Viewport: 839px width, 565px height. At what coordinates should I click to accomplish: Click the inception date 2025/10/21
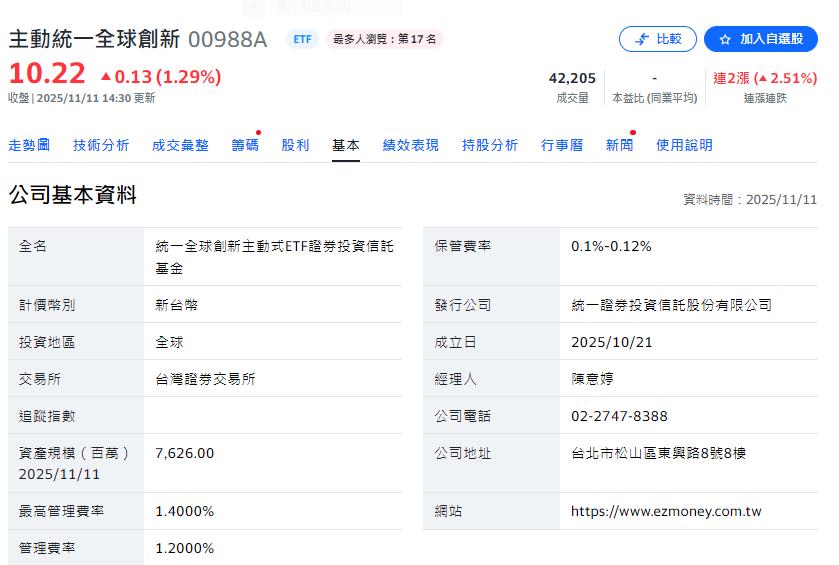click(x=612, y=342)
